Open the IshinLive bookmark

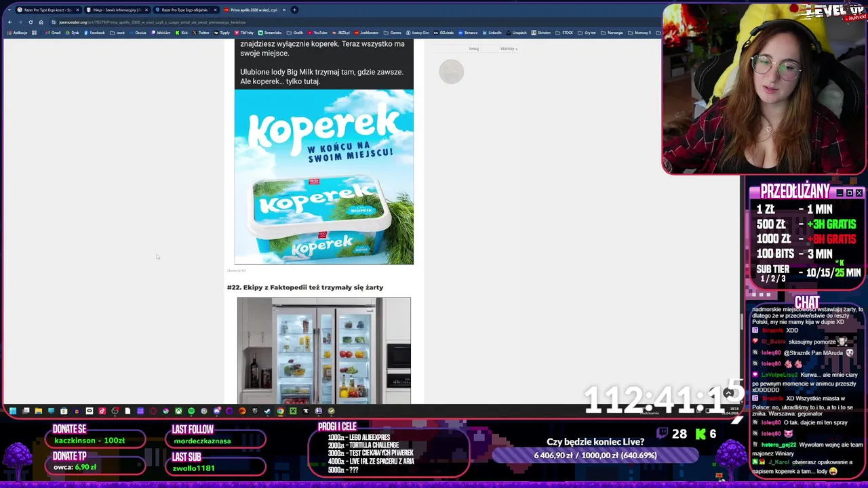point(161,33)
